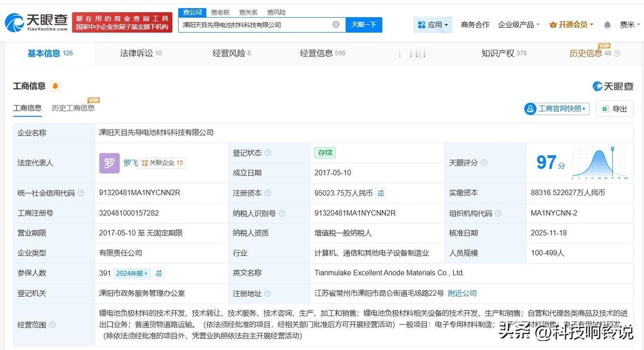Screen dimensions: 644x350
Task: Click the chart icon beside 注册资本 value
Action: [381, 193]
